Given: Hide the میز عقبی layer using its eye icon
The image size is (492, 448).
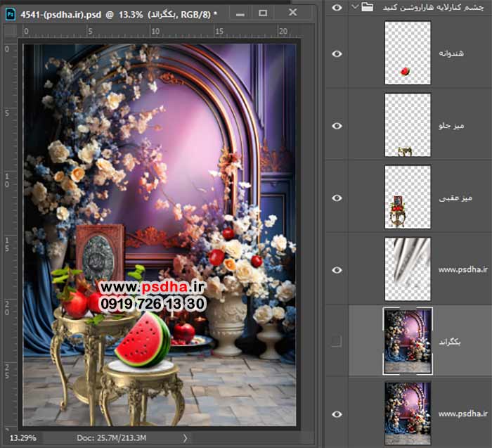Looking at the screenshot, I should 337,197.
